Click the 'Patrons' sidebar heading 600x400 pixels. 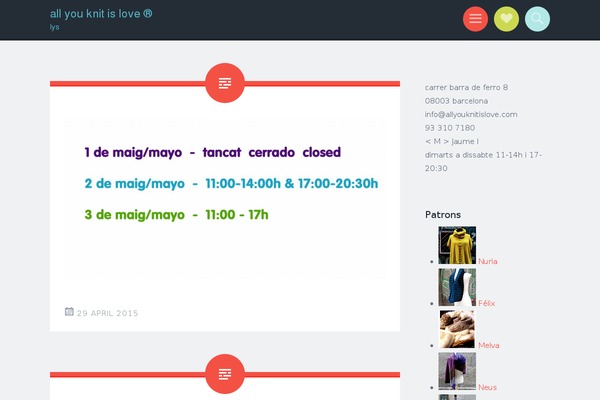pos(443,215)
